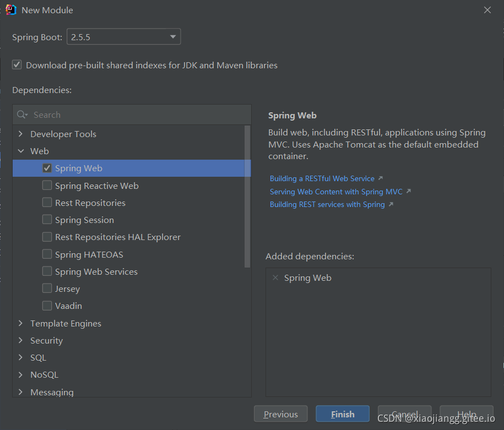This screenshot has width=504, height=430.
Task: Check Rest Repositories HAL Explorer checkbox
Action: click(47, 237)
